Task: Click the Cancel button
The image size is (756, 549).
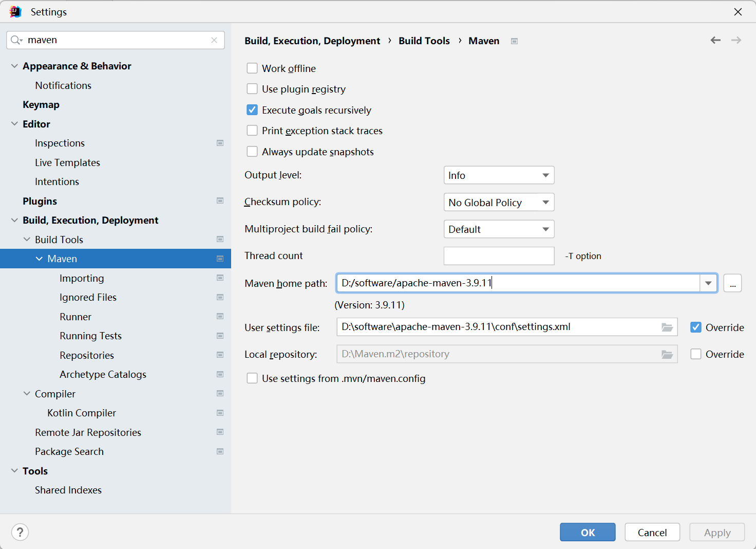Action: pos(652,532)
